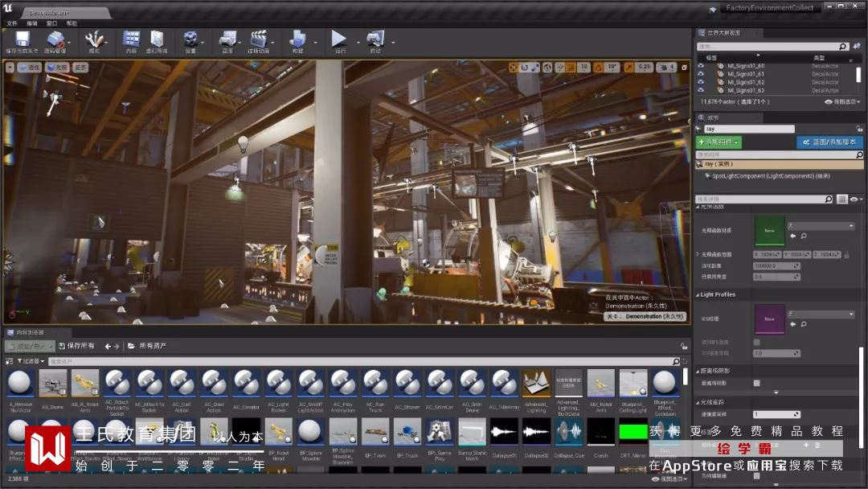The height and width of the screenshot is (489, 868).
Task: Open the Window (窗口) menu
Action: coord(51,23)
